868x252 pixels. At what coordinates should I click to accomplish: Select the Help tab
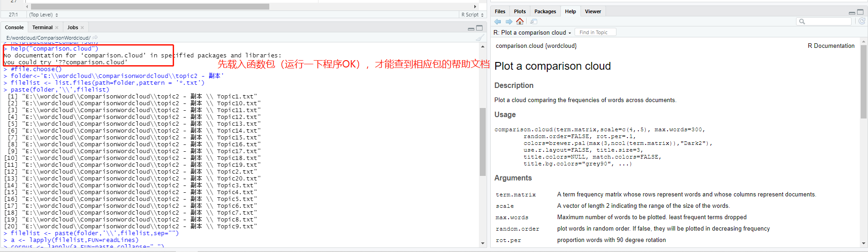click(570, 11)
